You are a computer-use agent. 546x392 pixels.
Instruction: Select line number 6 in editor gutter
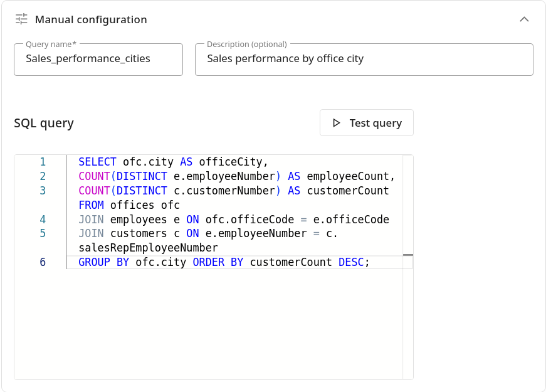tap(43, 262)
